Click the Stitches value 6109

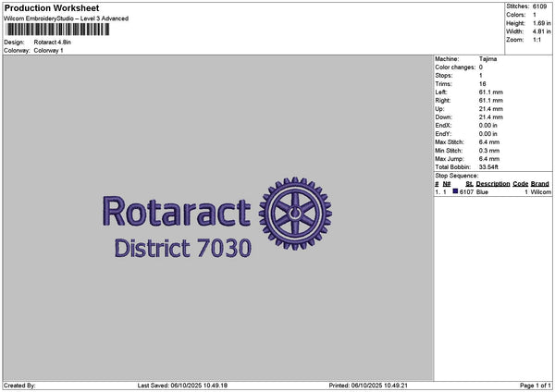540,6
